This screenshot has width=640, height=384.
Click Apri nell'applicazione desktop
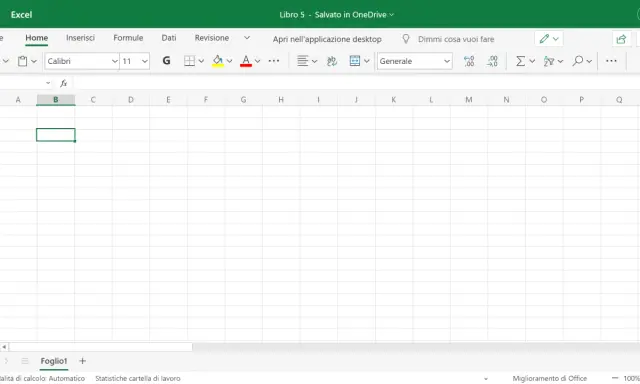327,39
